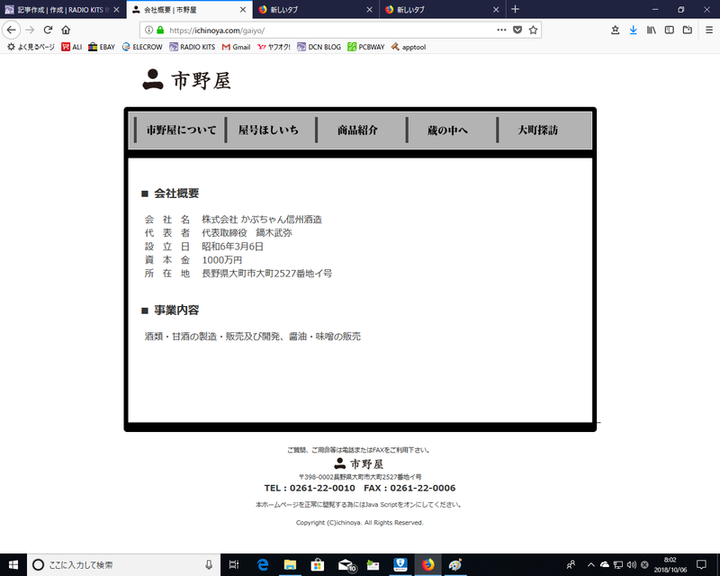Click the 大町探訪 navigation link
720x576 pixels.
coord(538,131)
